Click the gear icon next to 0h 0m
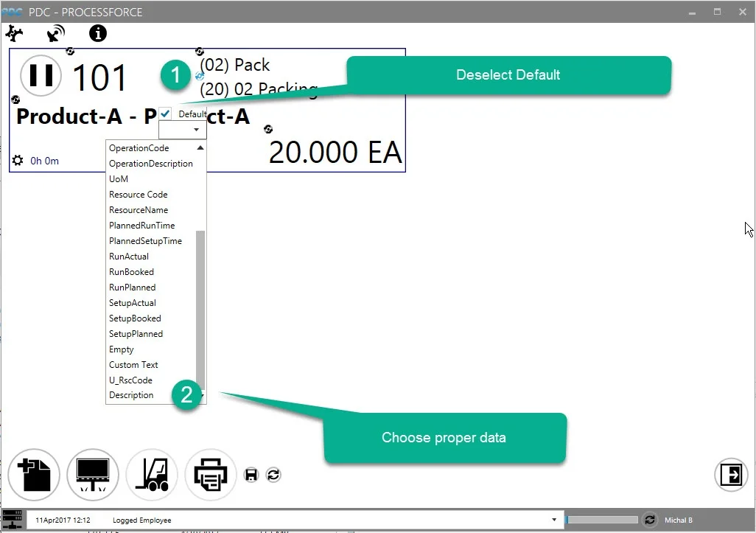The width and height of the screenshot is (756, 533). tap(18, 161)
